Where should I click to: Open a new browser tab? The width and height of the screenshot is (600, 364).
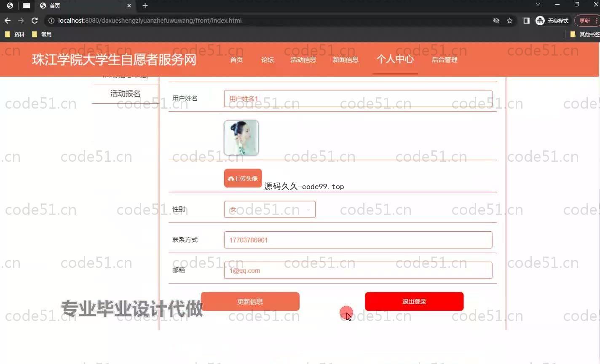[145, 5]
